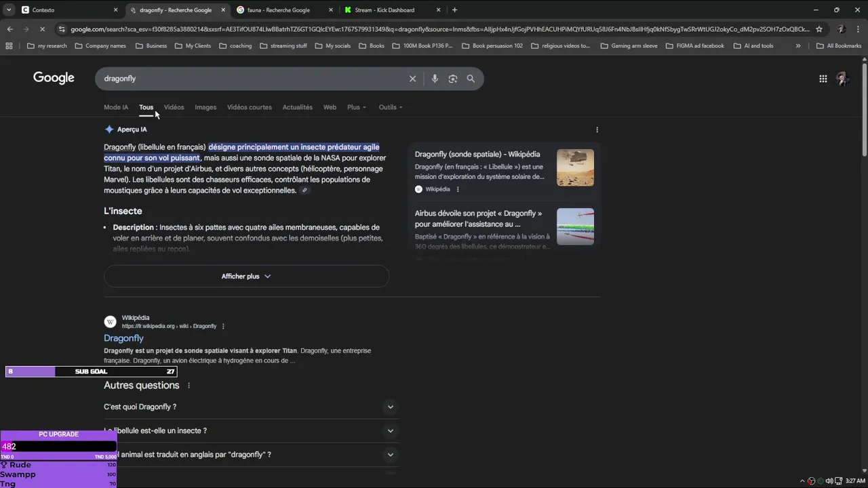Click the Wikipedia favicon of the first result
Viewport: 868px width, 488px height.
[110, 322]
